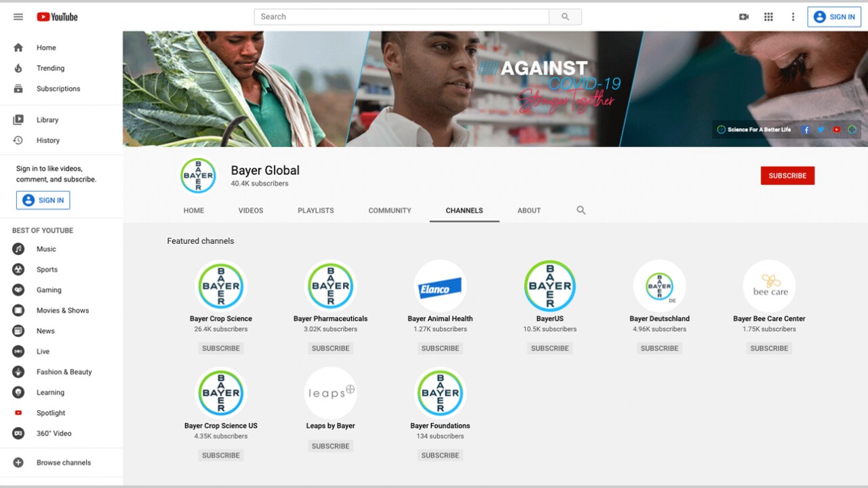Click the top-right SIGN IN button

click(x=834, y=17)
